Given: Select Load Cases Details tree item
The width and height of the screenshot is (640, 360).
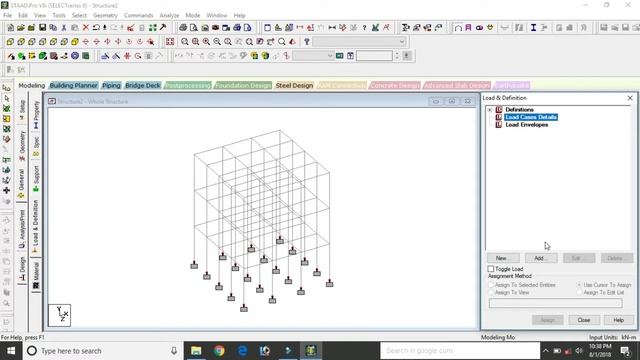Looking at the screenshot, I should pos(531,117).
